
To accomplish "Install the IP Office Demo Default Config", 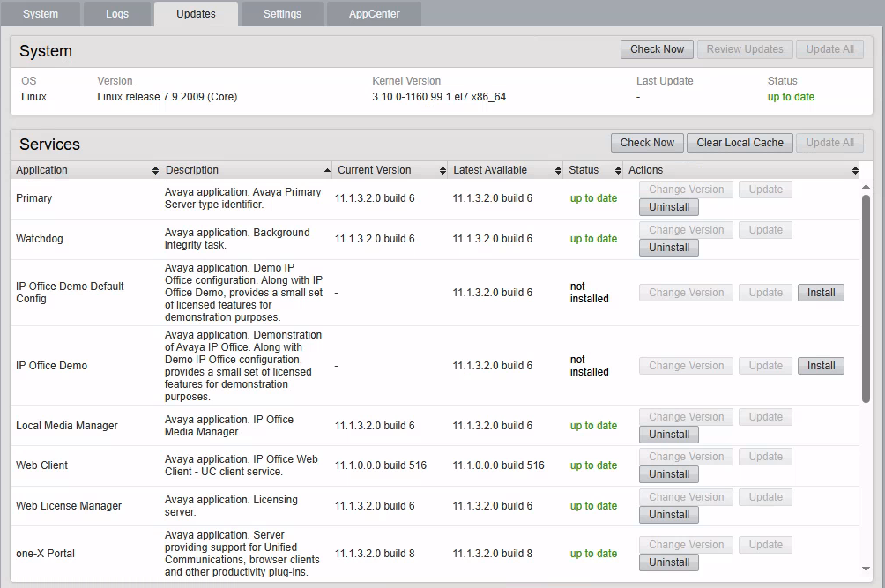I will click(821, 292).
